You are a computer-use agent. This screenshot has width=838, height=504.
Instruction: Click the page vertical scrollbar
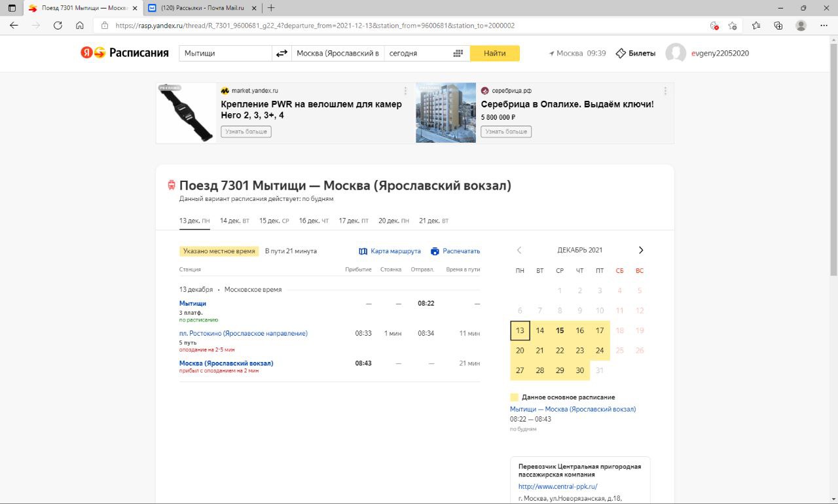pyautogui.click(x=833, y=157)
